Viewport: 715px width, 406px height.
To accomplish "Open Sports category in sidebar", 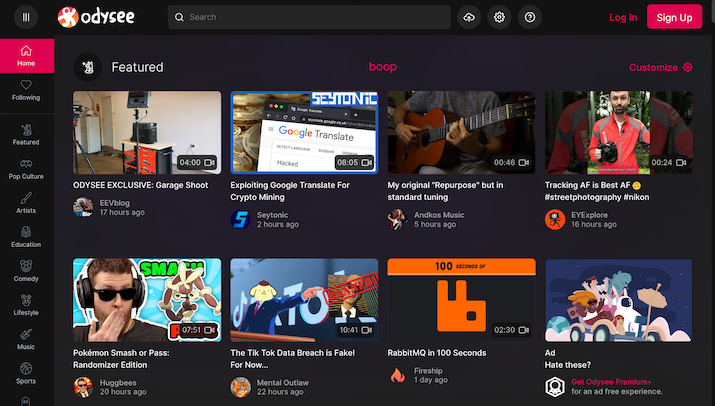I will (x=26, y=374).
